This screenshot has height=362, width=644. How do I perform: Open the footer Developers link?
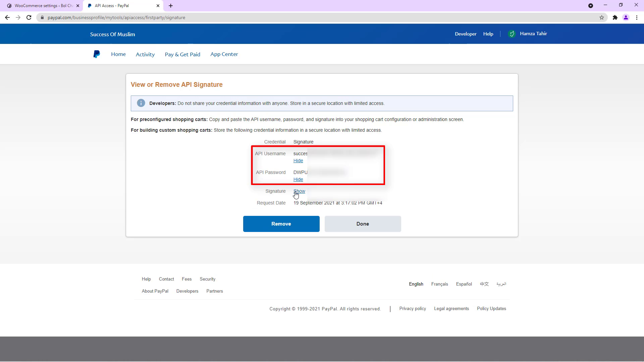tap(187, 291)
